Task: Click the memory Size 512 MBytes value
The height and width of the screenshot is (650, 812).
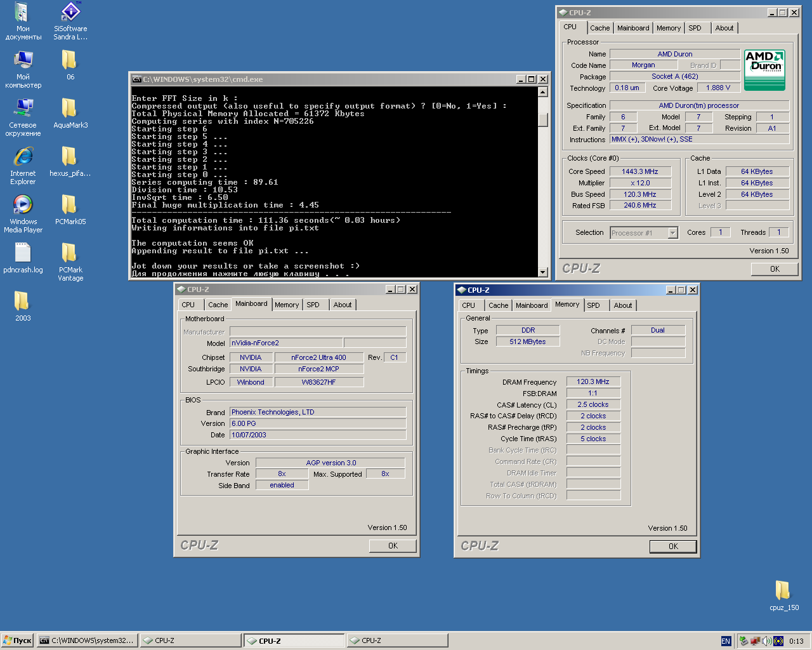Action: click(x=528, y=342)
